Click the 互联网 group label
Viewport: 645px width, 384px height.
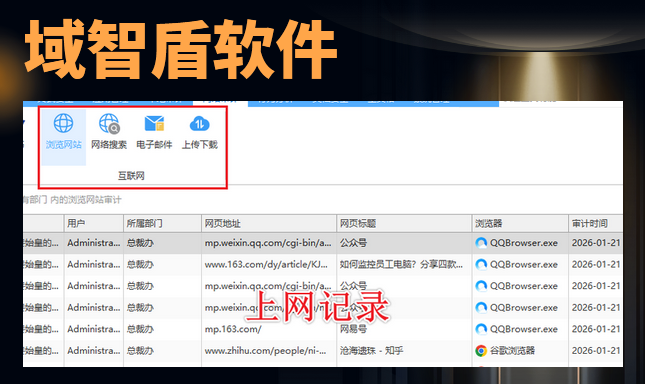[131, 176]
